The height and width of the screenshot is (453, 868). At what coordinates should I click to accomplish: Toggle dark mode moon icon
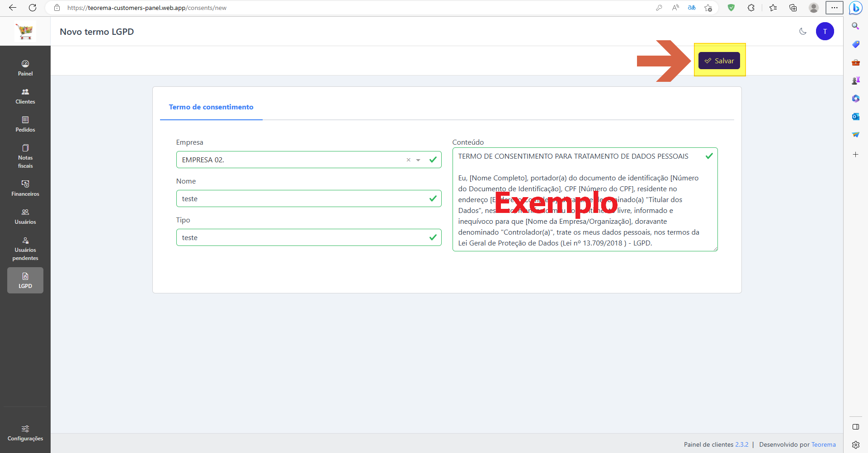(x=803, y=31)
